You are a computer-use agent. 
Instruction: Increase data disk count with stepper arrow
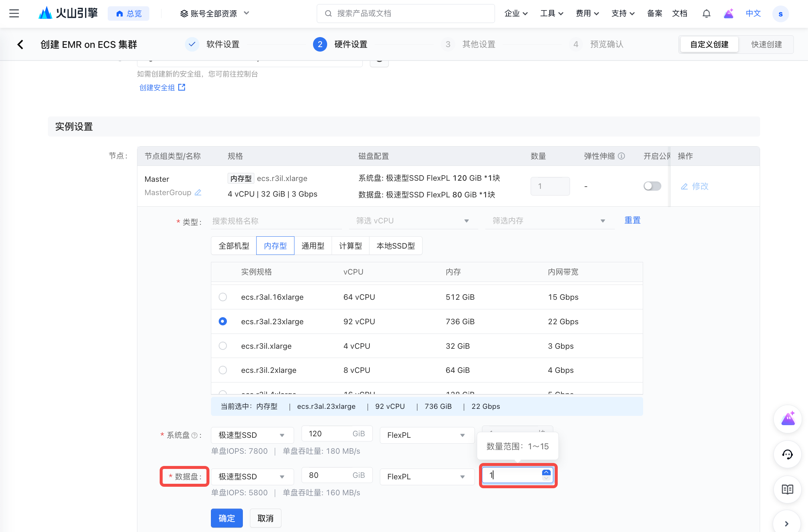point(546,472)
